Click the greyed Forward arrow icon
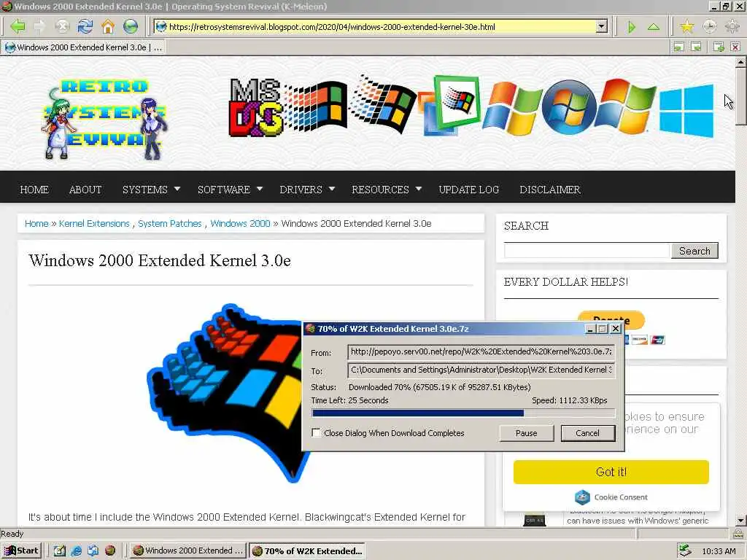Viewport: 747px width, 560px height. click(39, 26)
